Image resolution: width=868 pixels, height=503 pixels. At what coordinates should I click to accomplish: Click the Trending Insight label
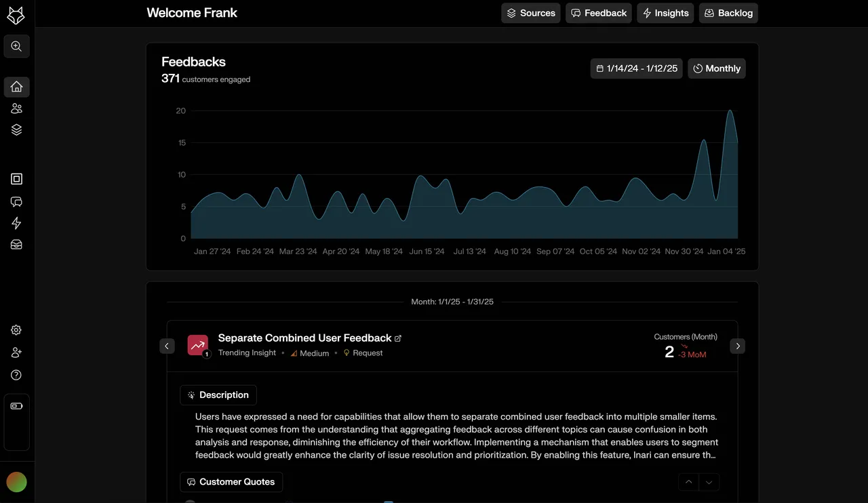pyautogui.click(x=247, y=353)
